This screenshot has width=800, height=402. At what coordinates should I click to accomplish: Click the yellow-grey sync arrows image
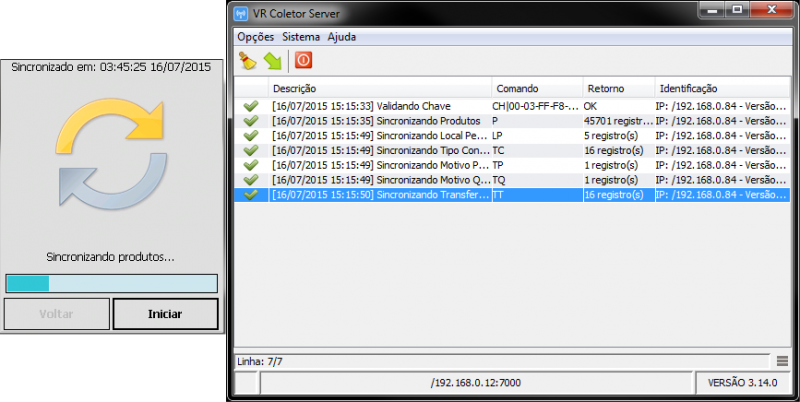111,153
